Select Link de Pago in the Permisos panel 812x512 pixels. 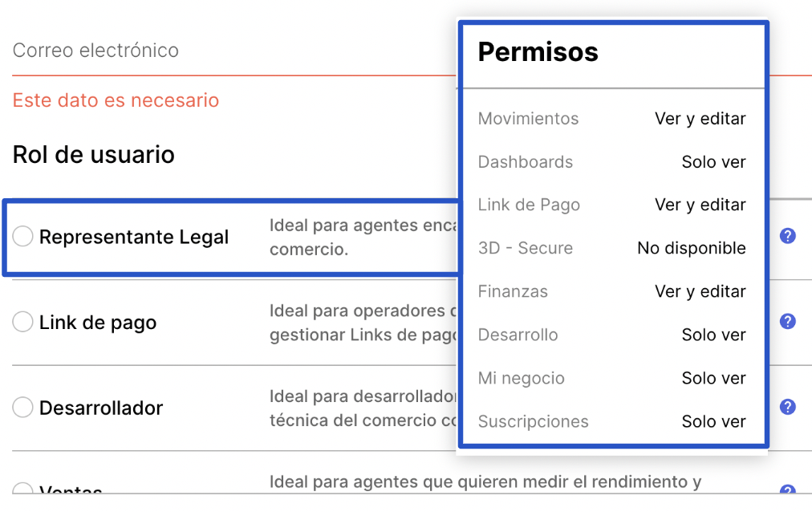pyautogui.click(x=611, y=205)
